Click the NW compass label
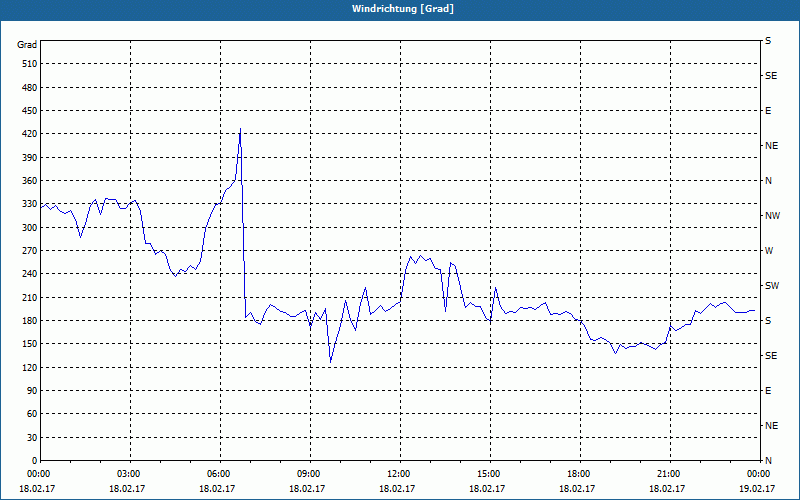Viewport: 800px width, 500px height. point(773,216)
